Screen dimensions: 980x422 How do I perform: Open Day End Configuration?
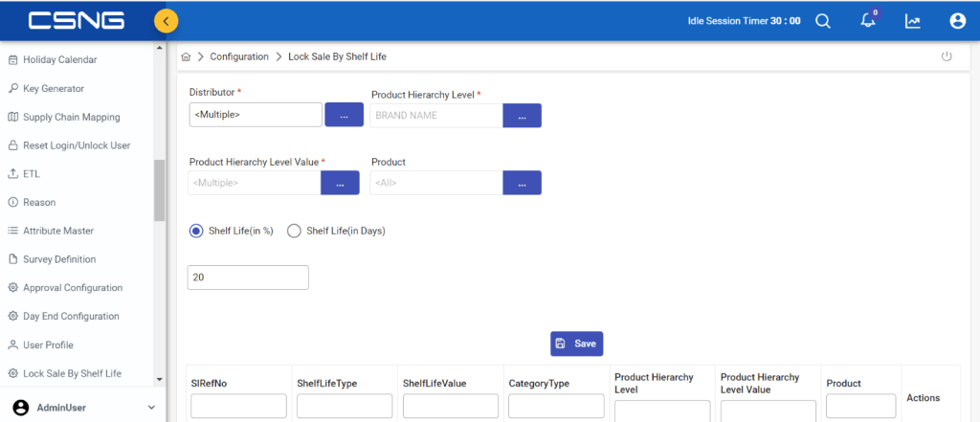click(71, 317)
